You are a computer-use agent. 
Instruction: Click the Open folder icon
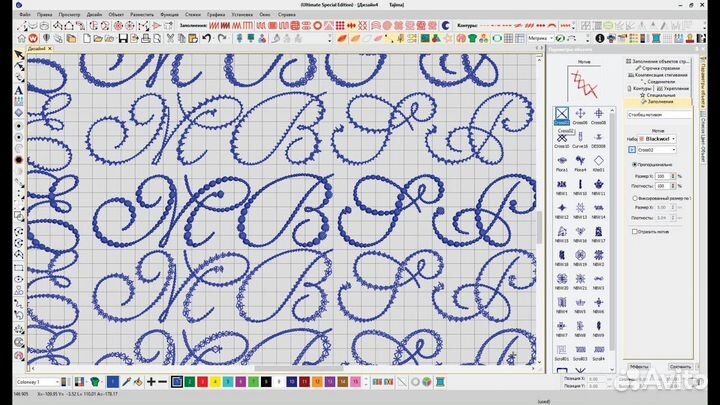pyautogui.click(x=98, y=39)
